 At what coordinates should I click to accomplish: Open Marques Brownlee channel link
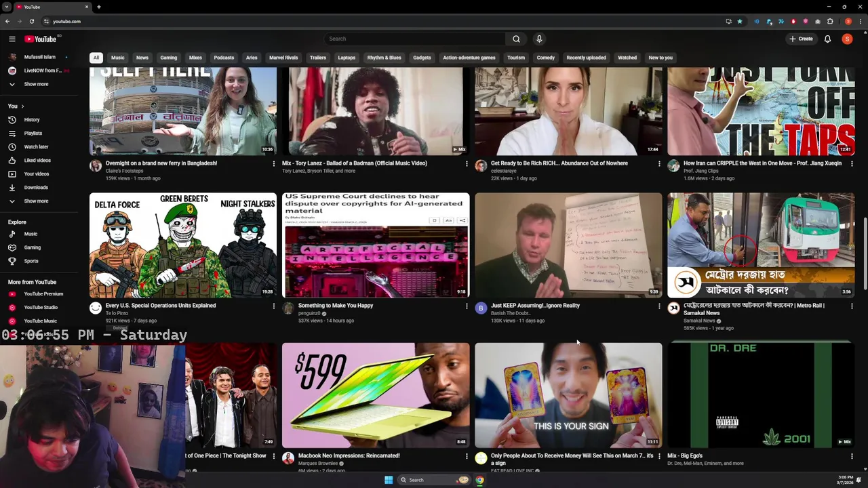[x=318, y=464]
